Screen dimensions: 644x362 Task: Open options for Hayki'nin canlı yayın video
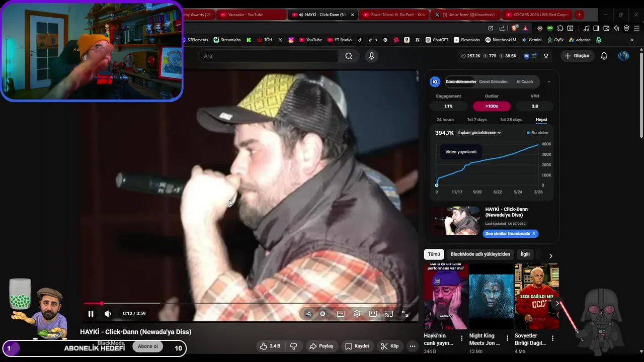point(462,338)
